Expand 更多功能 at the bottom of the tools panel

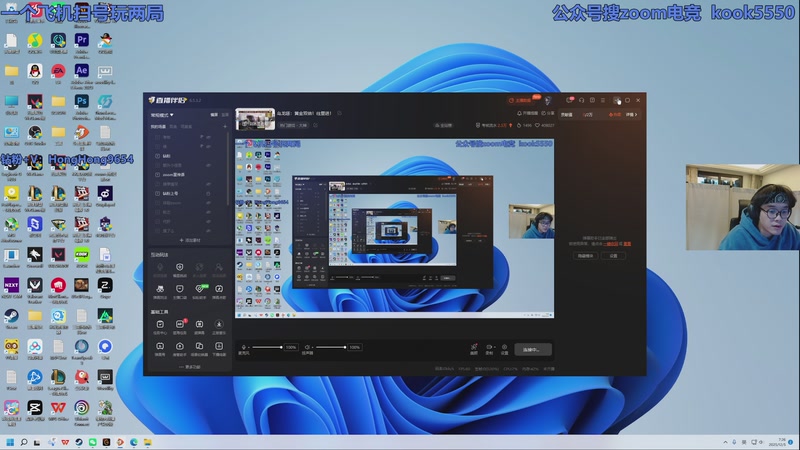pos(189,367)
